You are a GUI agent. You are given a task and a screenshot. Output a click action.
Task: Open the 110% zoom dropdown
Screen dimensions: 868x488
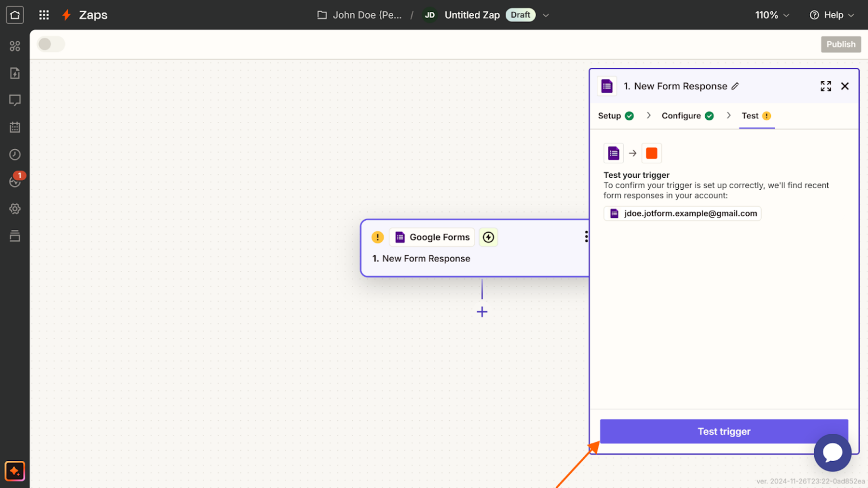[772, 15]
